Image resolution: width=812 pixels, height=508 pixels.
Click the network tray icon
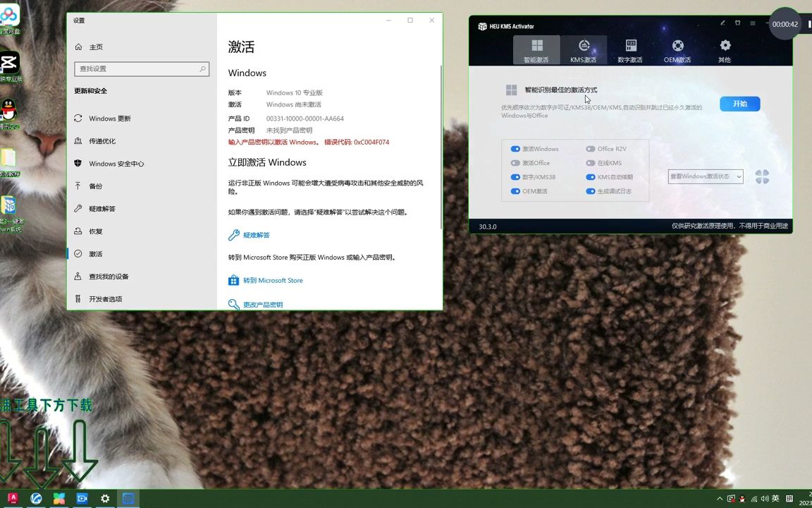tap(754, 499)
